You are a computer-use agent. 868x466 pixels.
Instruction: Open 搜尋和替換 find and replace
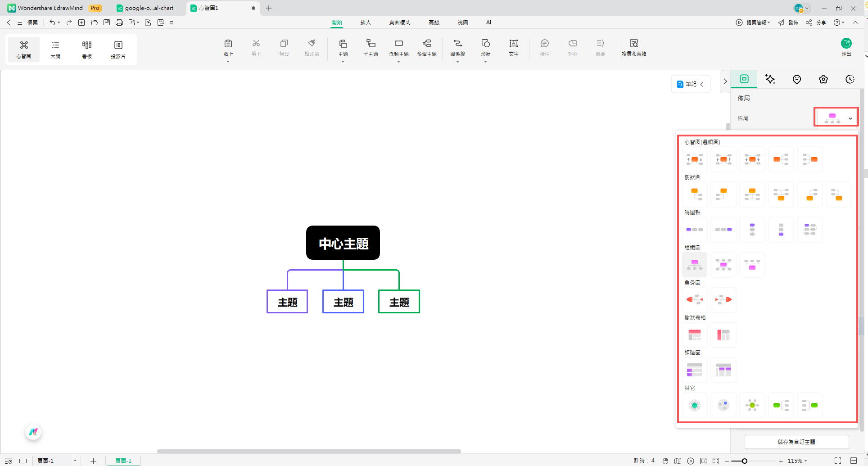[634, 47]
